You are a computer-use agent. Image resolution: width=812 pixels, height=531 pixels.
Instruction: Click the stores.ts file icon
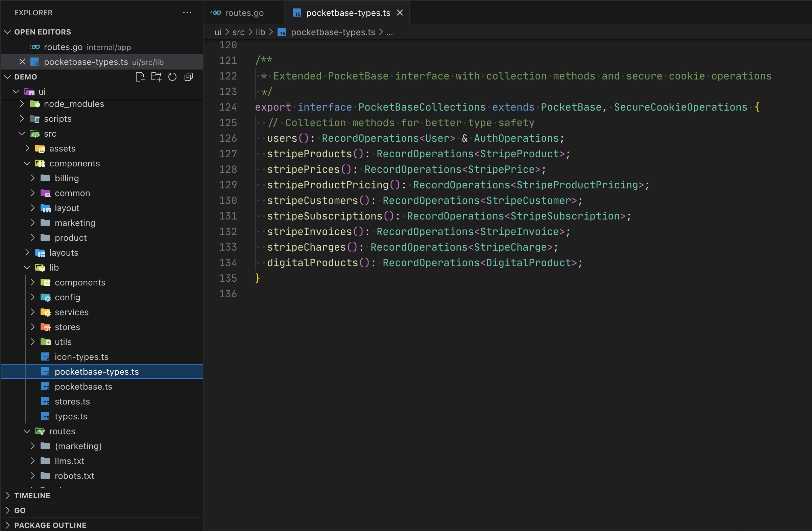[45, 401]
